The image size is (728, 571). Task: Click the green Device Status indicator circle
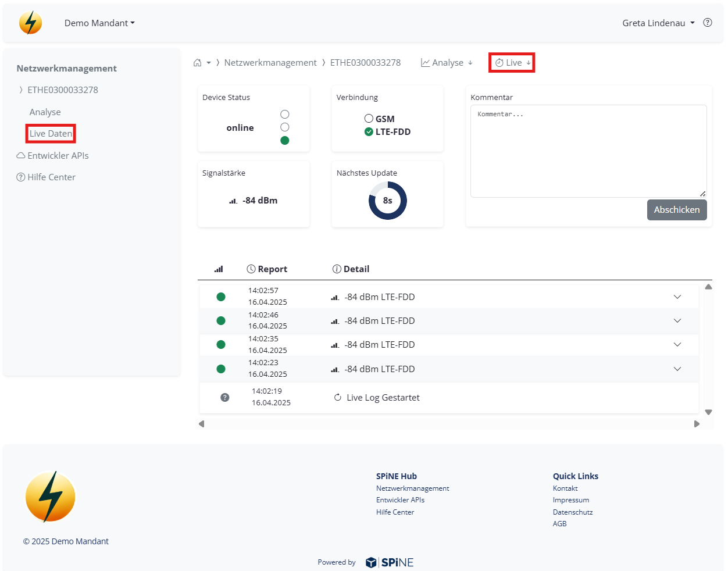(285, 140)
